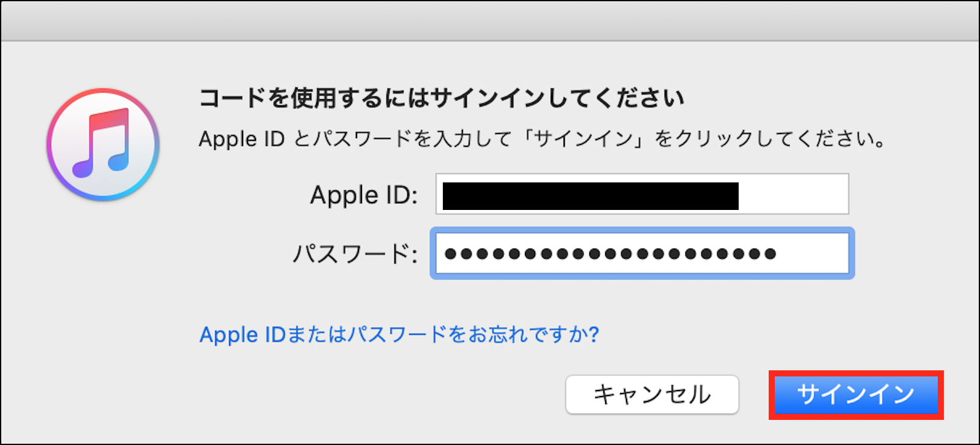Open the Apple IDまたはパスワードをお忘れですか? link

(399, 335)
